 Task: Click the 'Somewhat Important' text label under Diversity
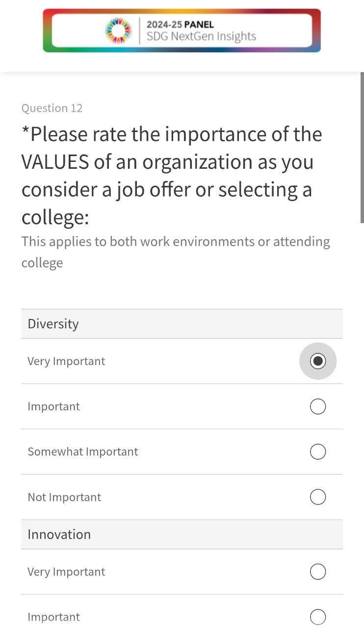(83, 451)
